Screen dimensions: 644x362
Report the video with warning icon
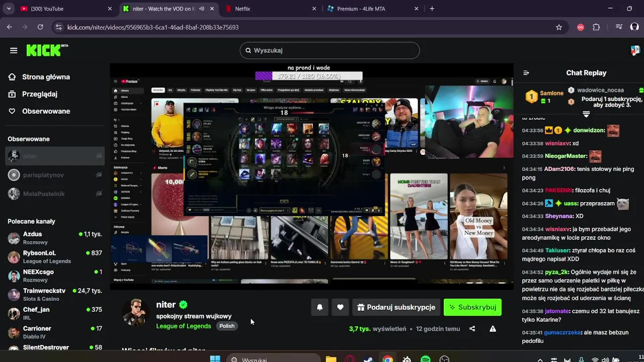coord(493,329)
